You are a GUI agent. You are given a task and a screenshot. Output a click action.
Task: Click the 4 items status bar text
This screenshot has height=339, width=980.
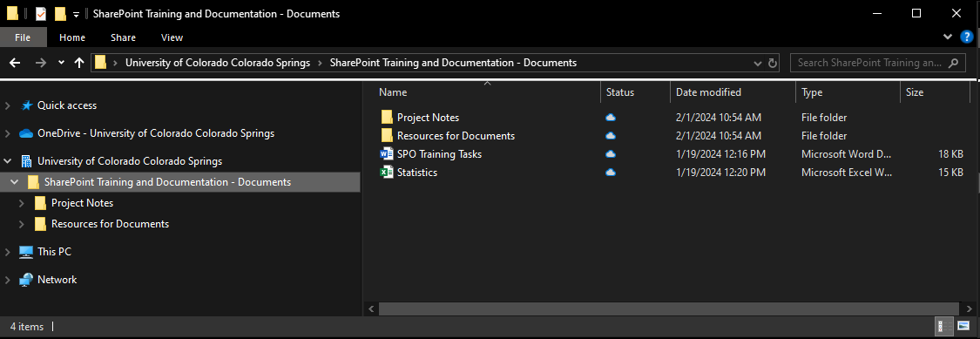point(27,327)
